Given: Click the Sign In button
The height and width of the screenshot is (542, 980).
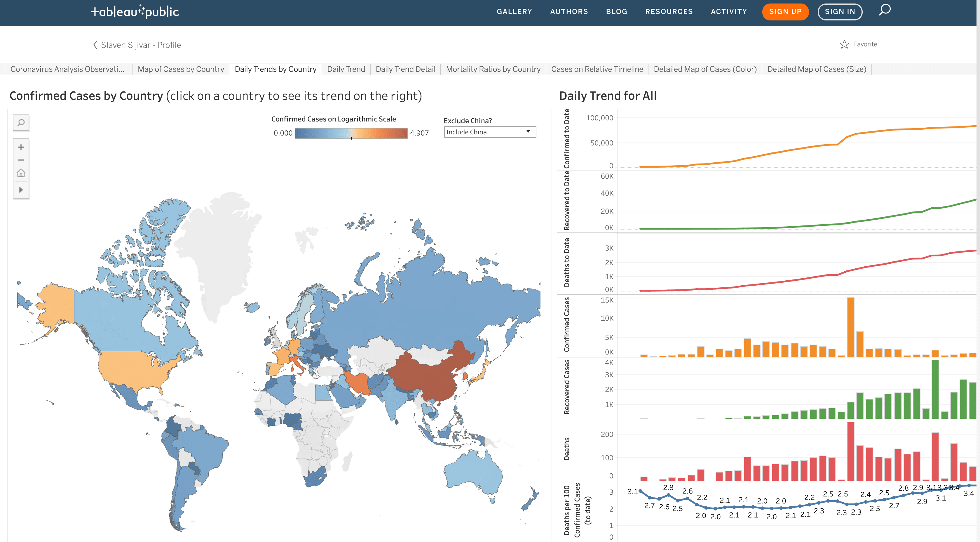Looking at the screenshot, I should 840,11.
